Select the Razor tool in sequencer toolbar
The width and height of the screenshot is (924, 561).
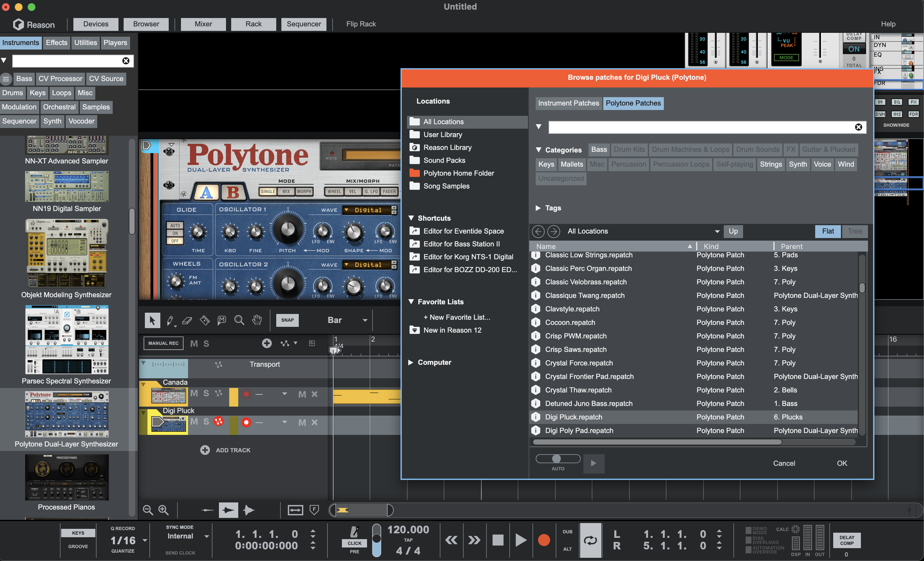point(204,320)
